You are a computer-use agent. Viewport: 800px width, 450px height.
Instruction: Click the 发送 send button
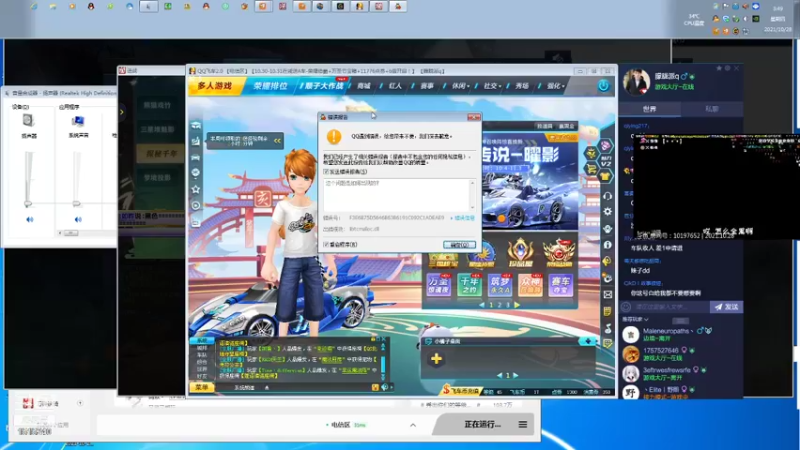pos(727,307)
